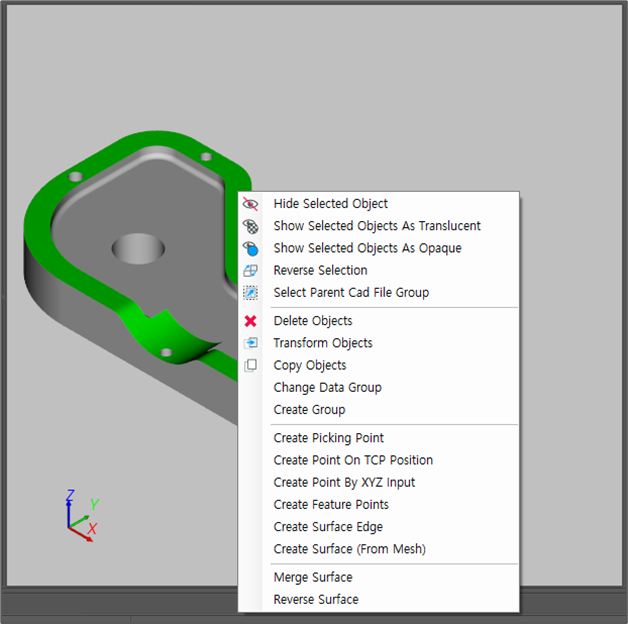Click the opaque display icon

coord(251,248)
